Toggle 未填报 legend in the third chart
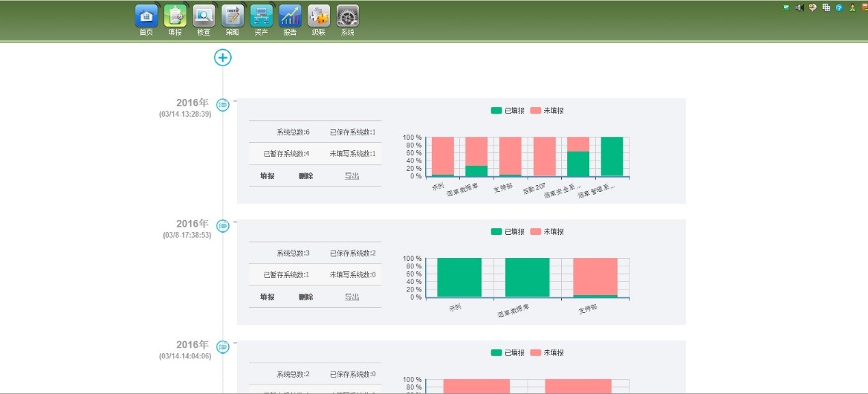The width and height of the screenshot is (868, 394). point(547,352)
